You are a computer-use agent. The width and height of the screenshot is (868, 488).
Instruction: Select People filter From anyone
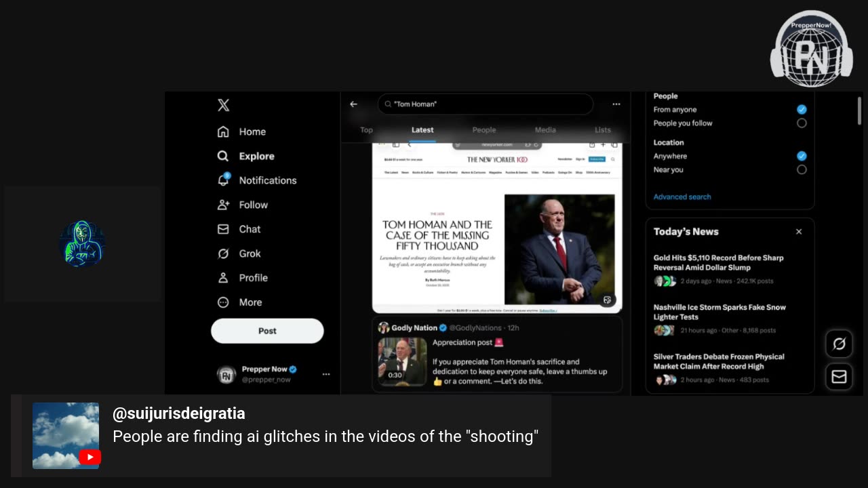[802, 109]
